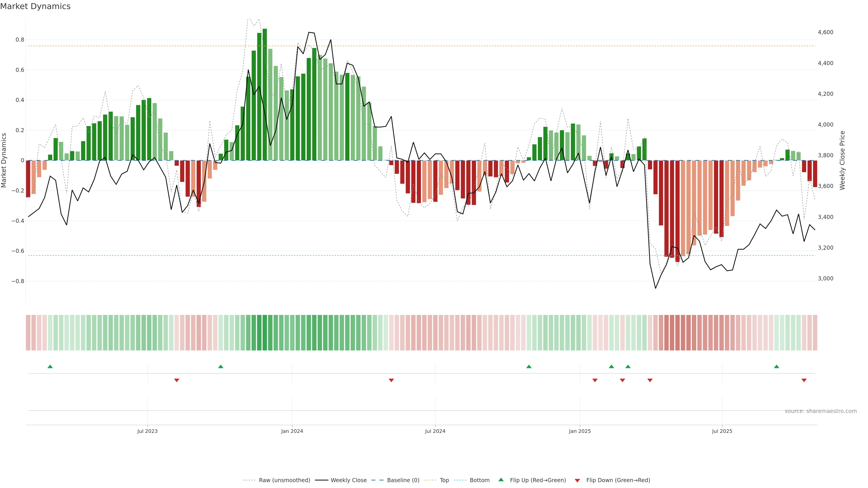Click the green flip-up marker near Oct 2023
The image size is (868, 488).
pyautogui.click(x=221, y=366)
